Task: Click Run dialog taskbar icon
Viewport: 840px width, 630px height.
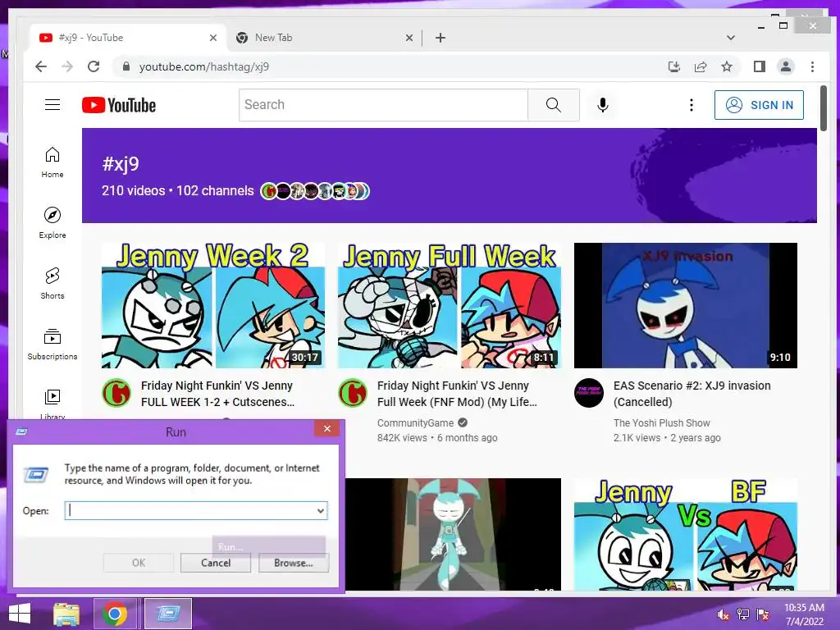Action: pos(168,614)
